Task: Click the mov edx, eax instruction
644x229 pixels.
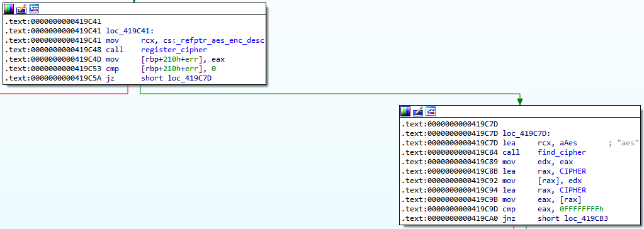Action: 538,162
